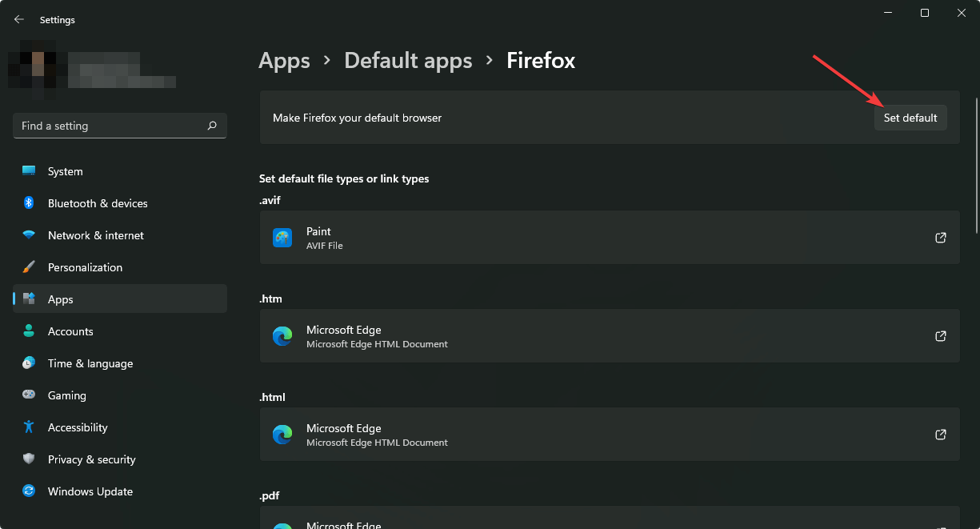Open Network & internet settings
980x529 pixels.
120,235
